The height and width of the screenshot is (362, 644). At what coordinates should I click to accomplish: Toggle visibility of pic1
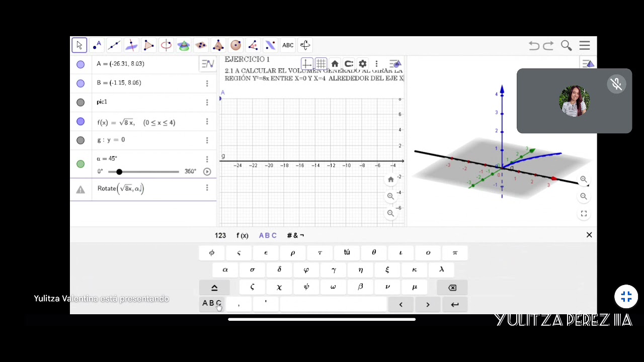tap(80, 103)
